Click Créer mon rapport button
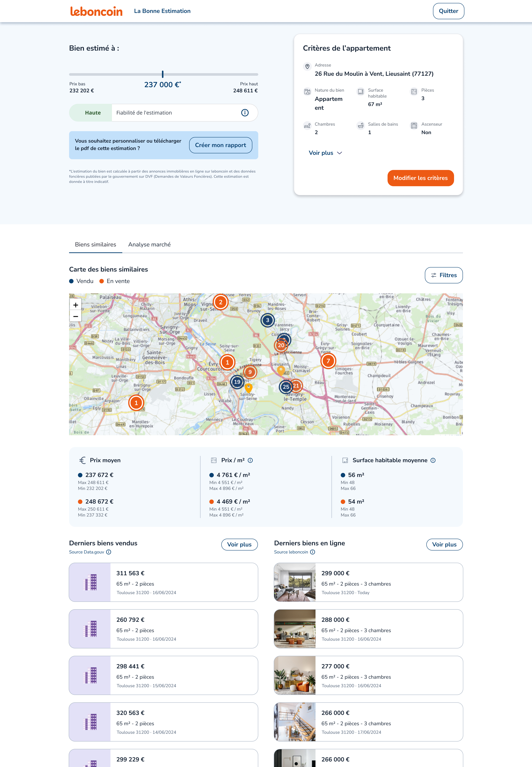532x767 pixels. [220, 145]
